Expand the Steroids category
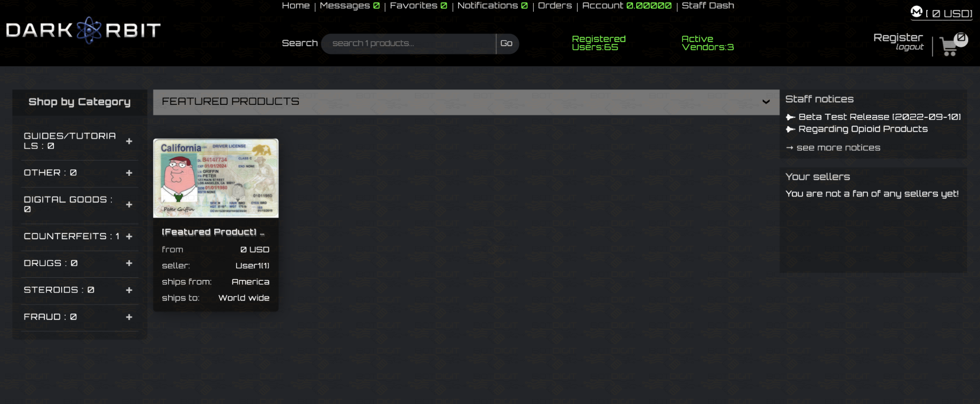Viewport: 980px width, 404px height. (x=129, y=290)
